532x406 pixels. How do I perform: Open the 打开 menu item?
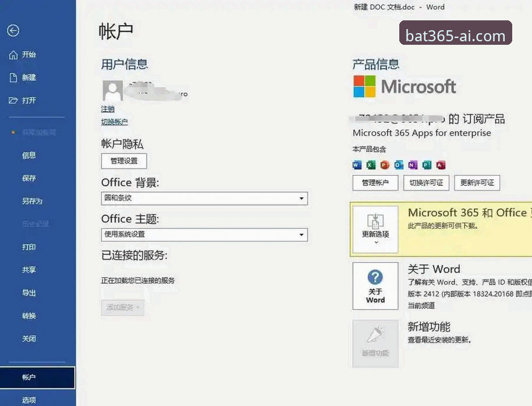(x=29, y=101)
